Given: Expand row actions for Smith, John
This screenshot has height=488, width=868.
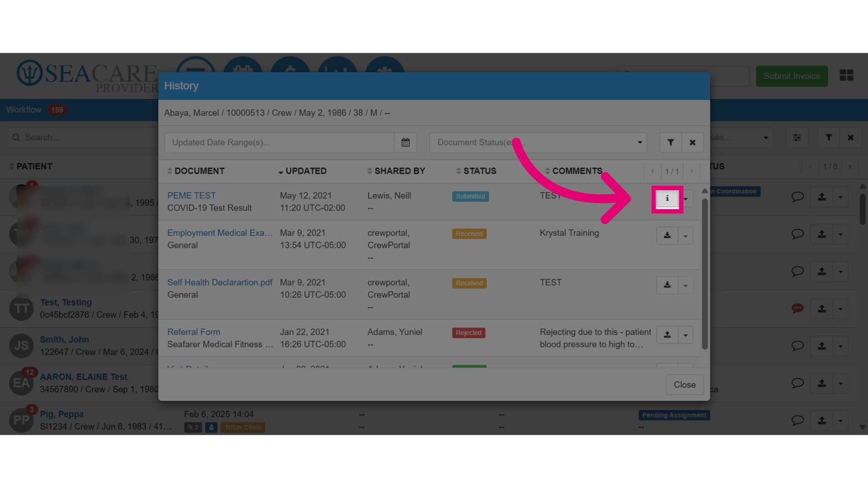Looking at the screenshot, I should tap(840, 347).
